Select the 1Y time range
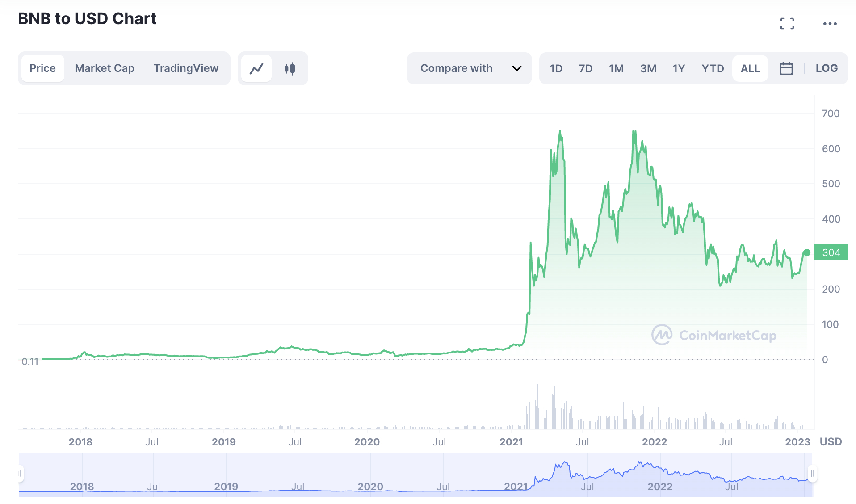856x504 pixels. pyautogui.click(x=679, y=68)
